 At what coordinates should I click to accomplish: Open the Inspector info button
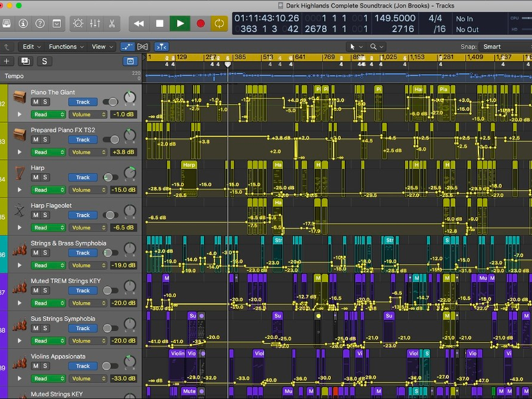click(x=23, y=23)
